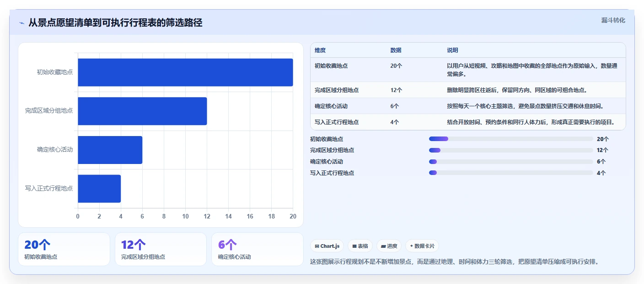This screenshot has height=284, width=644.
Task: Click the 维度 table column header
Action: pyautogui.click(x=320, y=50)
